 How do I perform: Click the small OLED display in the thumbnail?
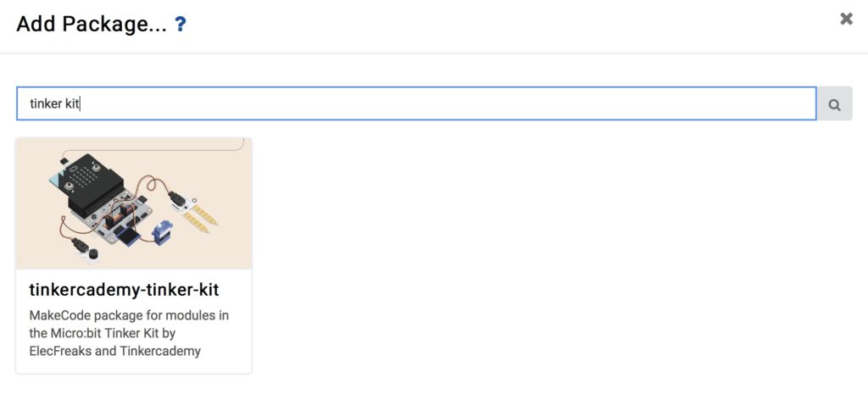coord(127,237)
